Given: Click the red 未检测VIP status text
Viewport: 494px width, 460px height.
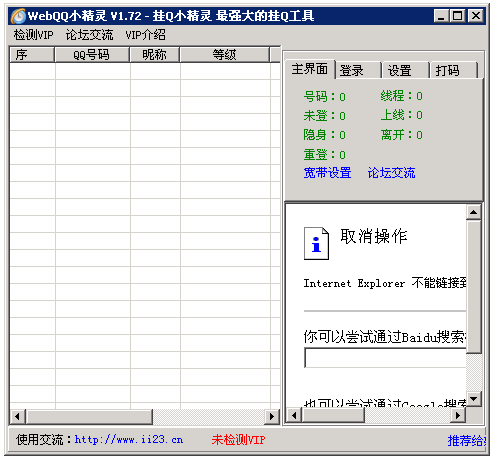Looking at the screenshot, I should coord(238,440).
